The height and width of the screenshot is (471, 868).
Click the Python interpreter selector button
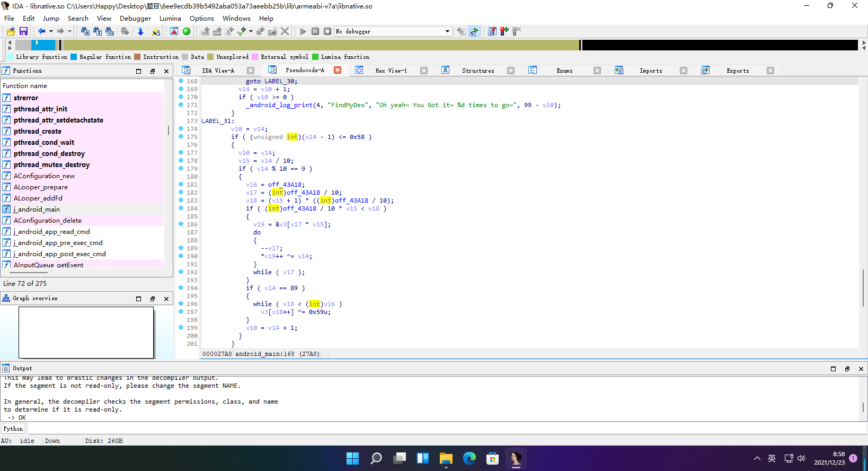[x=13, y=429]
